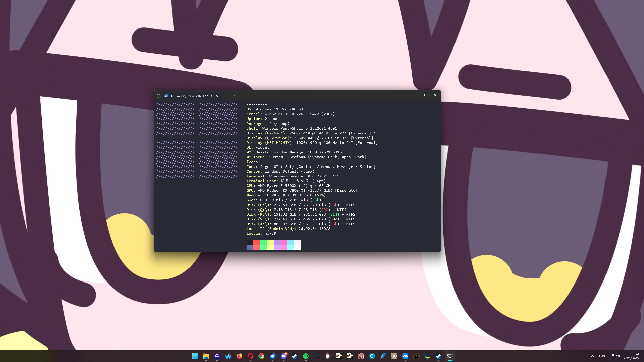Click the Display (Q27G2G4) line
Image resolution: width=644 pixels, height=362 pixels.
[311, 133]
